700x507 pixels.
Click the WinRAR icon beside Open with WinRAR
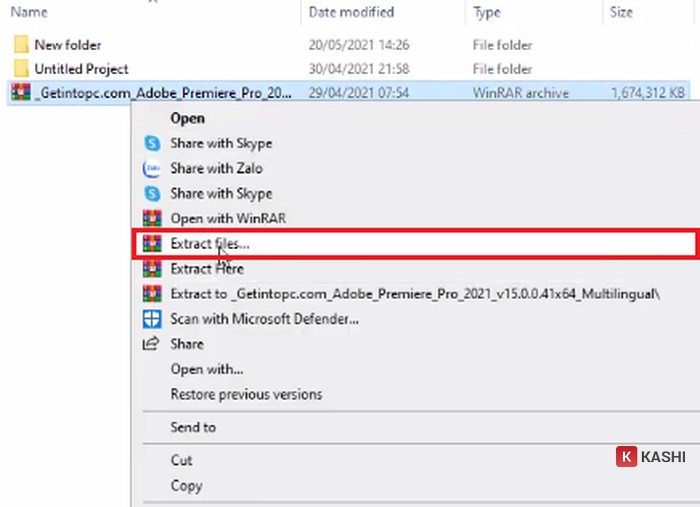[x=152, y=219]
